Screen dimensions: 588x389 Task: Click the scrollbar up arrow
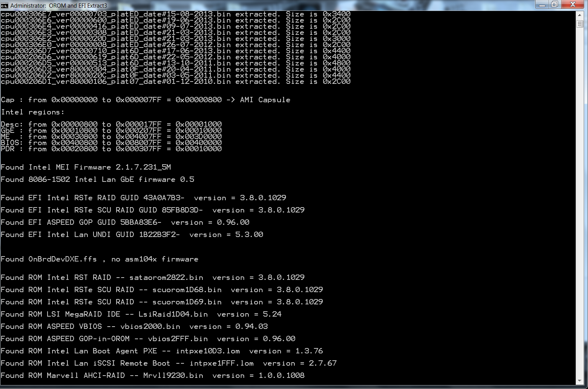[x=580, y=15]
